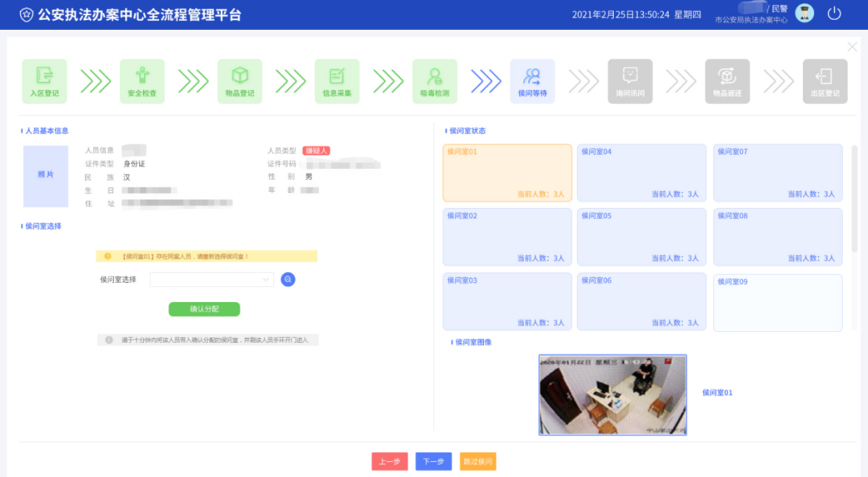This screenshot has width=868, height=477.
Task: Select the 候问等待 step icon
Action: pyautogui.click(x=532, y=81)
